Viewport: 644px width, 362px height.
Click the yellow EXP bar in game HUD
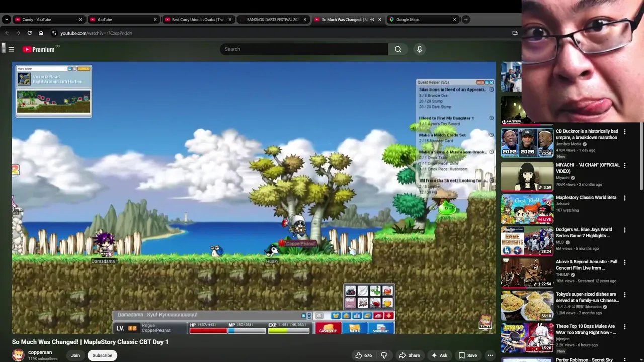tap(288, 330)
